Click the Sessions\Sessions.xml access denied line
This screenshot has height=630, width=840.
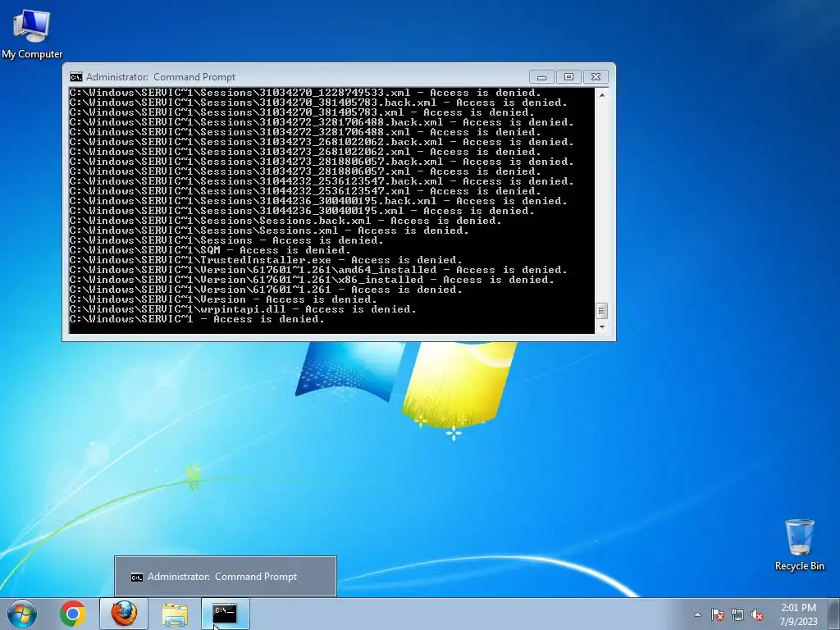point(269,231)
